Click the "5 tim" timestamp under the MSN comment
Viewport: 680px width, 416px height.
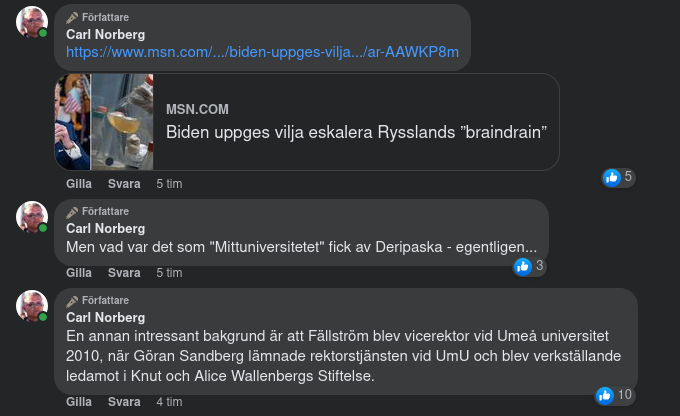click(x=169, y=184)
